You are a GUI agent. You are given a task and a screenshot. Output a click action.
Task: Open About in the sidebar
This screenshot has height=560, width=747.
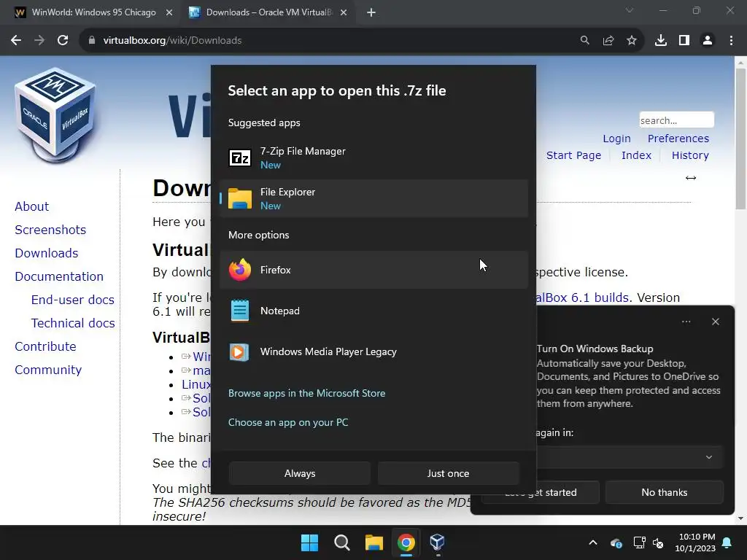click(32, 206)
